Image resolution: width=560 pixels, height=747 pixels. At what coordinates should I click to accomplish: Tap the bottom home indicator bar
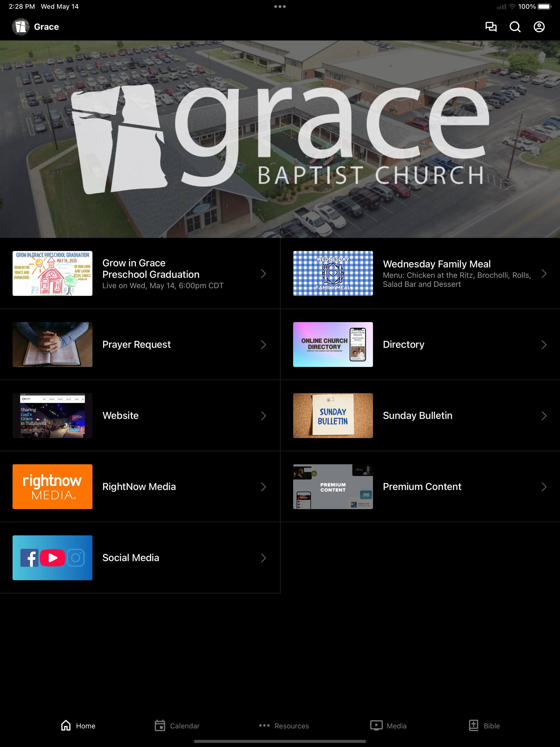click(280, 741)
